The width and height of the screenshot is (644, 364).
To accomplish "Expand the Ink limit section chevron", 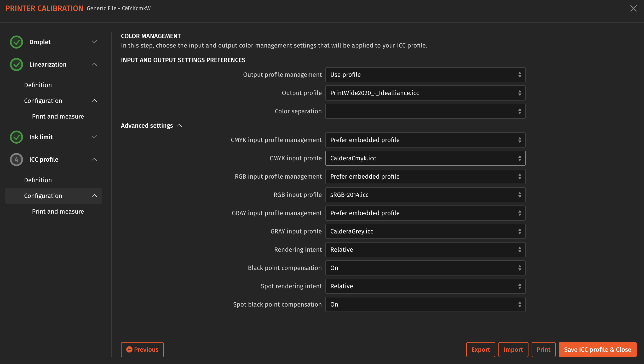I will [x=94, y=137].
